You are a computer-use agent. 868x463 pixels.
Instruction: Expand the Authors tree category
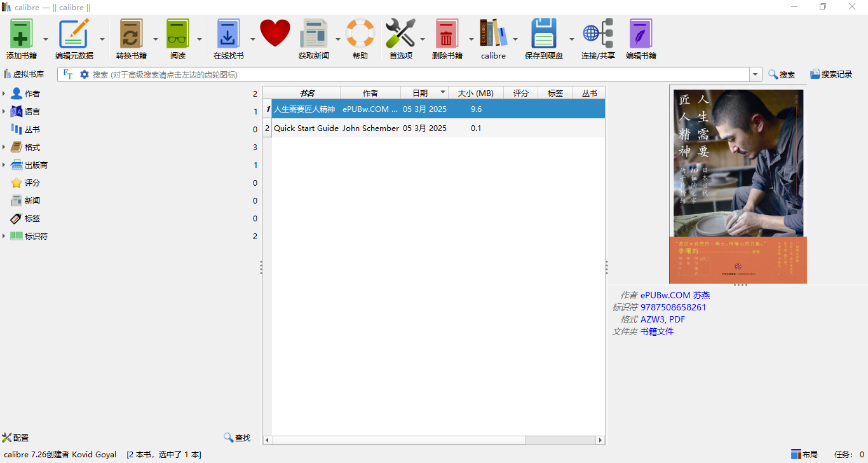pyautogui.click(x=4, y=94)
